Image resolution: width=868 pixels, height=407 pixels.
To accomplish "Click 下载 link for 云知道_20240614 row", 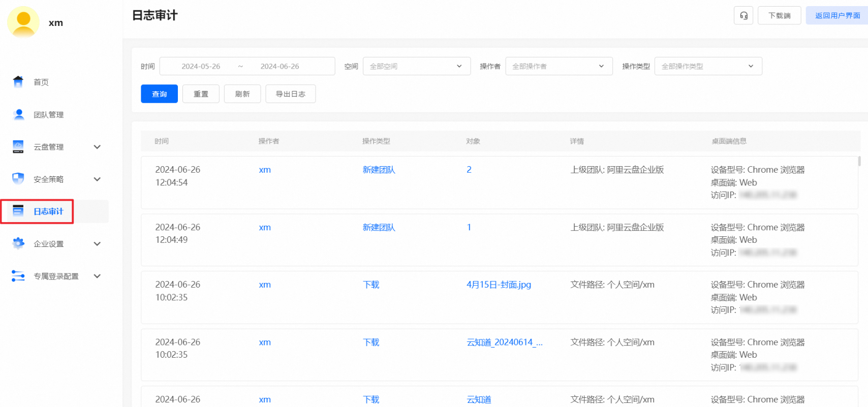I will (371, 342).
